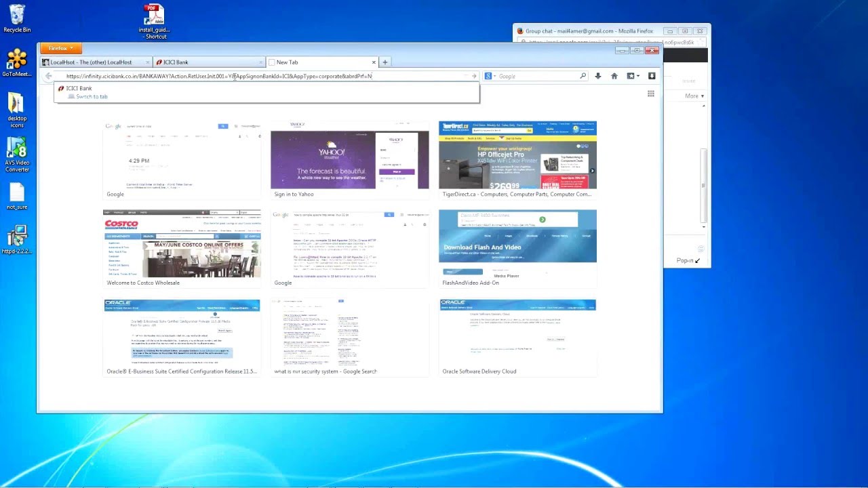Viewport: 868px width, 488px height.
Task: Open the Downloads arrow icon
Action: (597, 76)
